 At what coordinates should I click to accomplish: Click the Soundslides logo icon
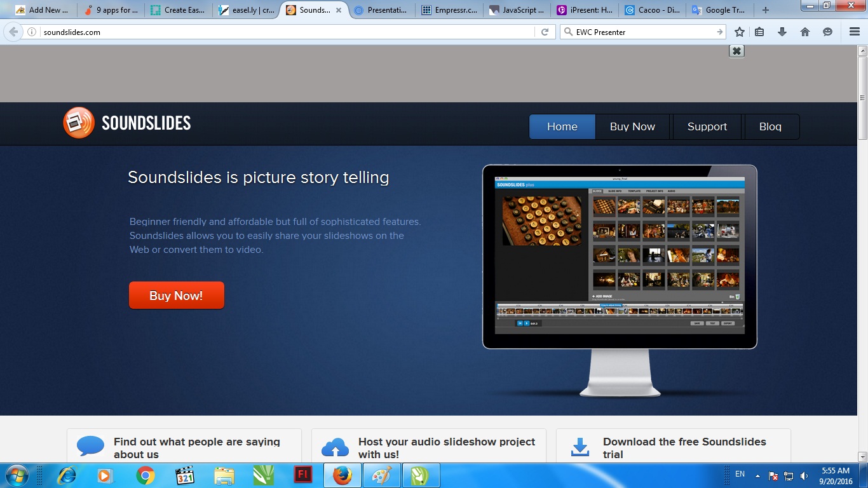coord(79,123)
